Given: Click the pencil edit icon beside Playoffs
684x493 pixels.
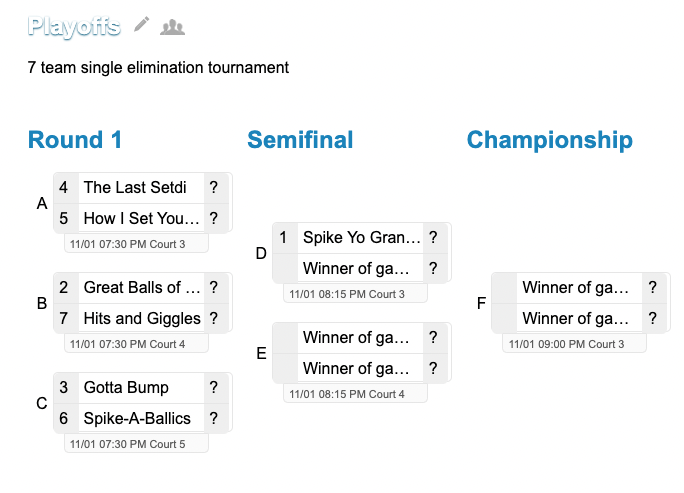Looking at the screenshot, I should [x=142, y=25].
